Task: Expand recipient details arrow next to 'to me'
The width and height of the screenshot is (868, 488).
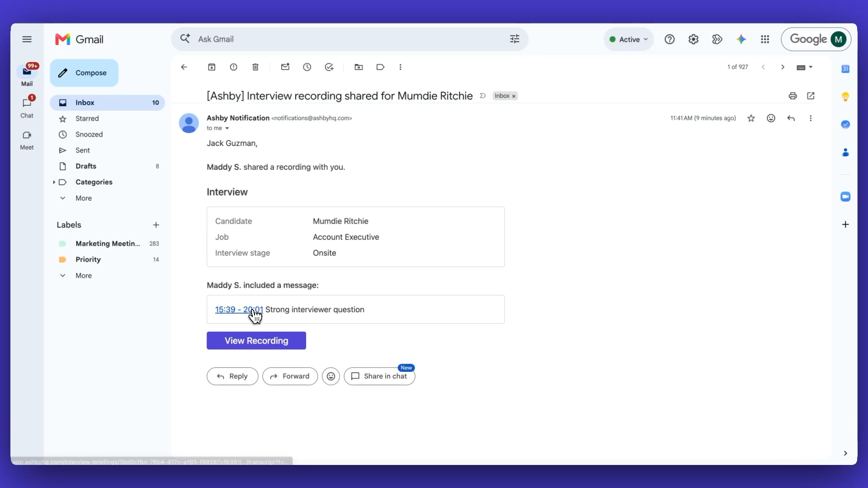Action: pyautogui.click(x=227, y=128)
